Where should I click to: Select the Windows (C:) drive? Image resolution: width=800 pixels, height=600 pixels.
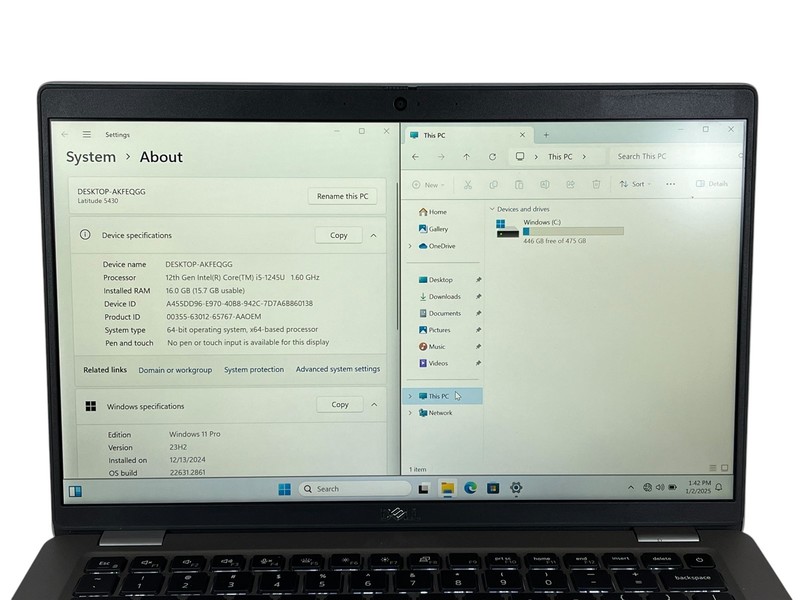tap(559, 231)
